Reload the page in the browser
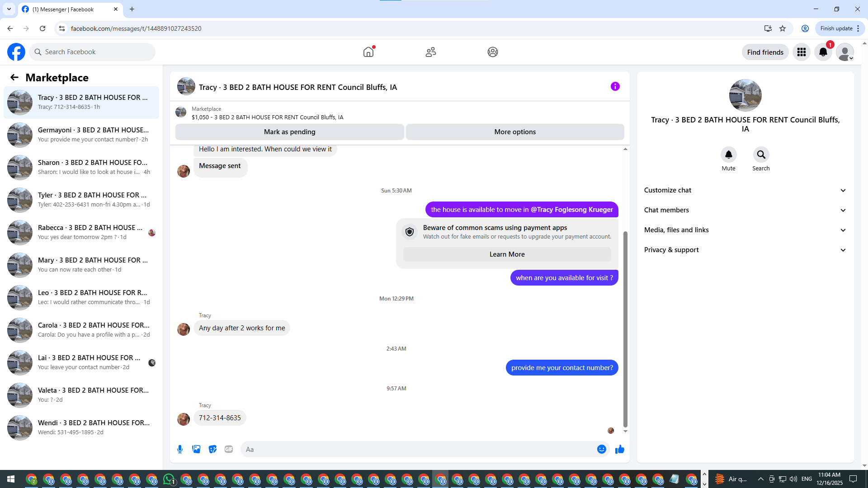This screenshot has width=868, height=488. tap(42, 28)
